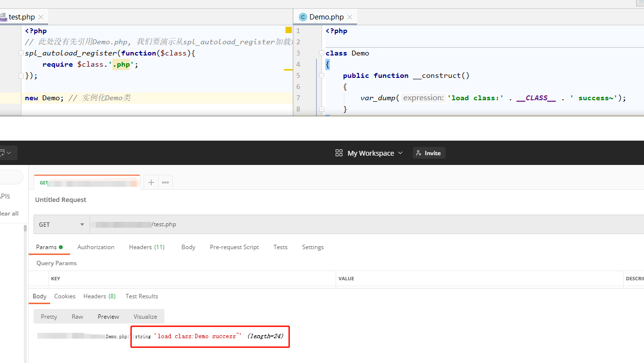The width and height of the screenshot is (644, 363).
Task: Click the workspace grid icon
Action: [339, 153]
